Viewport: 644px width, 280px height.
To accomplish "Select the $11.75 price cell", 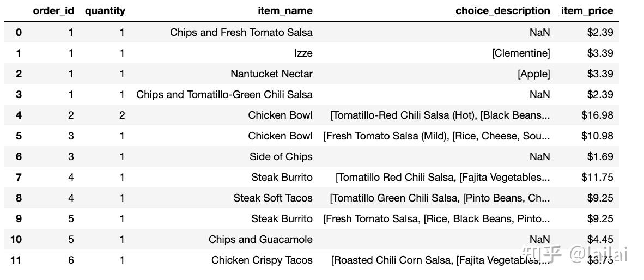I will [597, 177].
